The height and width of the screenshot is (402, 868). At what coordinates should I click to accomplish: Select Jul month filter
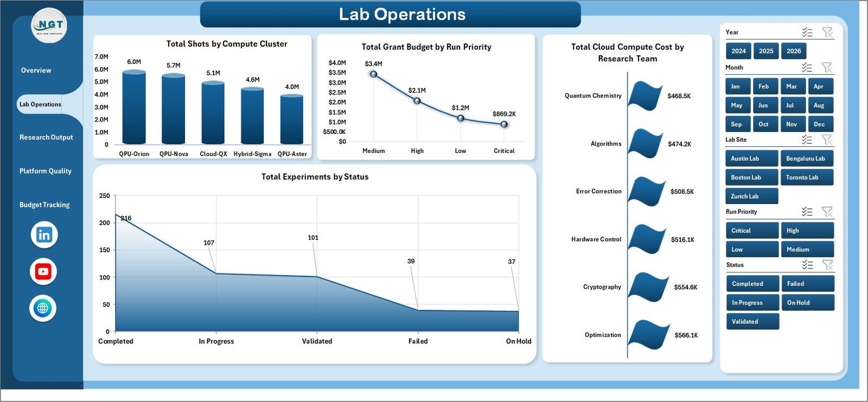[x=793, y=105]
